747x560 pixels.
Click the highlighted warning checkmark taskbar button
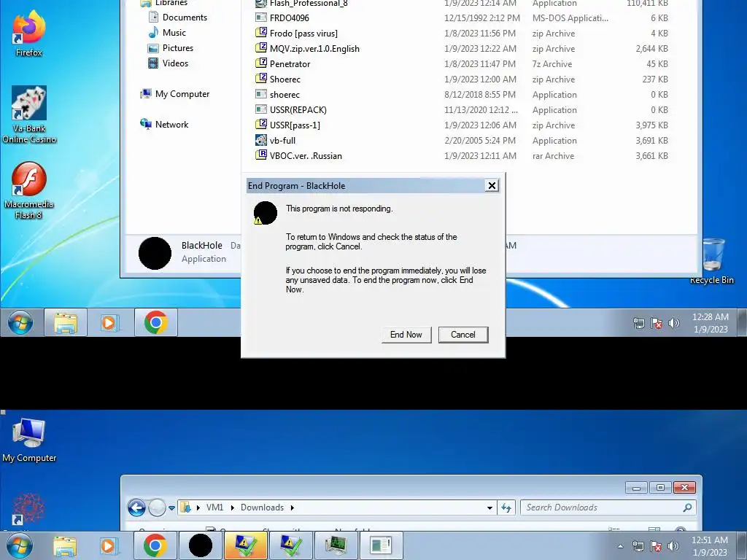(246, 545)
